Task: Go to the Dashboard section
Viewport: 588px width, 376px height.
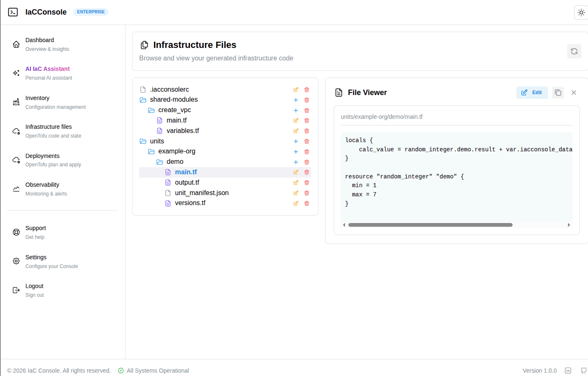Action: coord(40,40)
